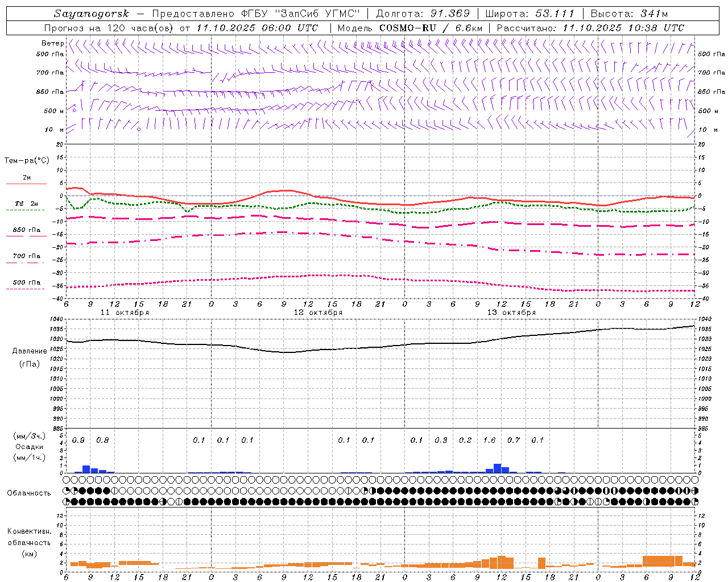Click the 'Модель COSMO-RU / 6.6км' text

(410, 28)
